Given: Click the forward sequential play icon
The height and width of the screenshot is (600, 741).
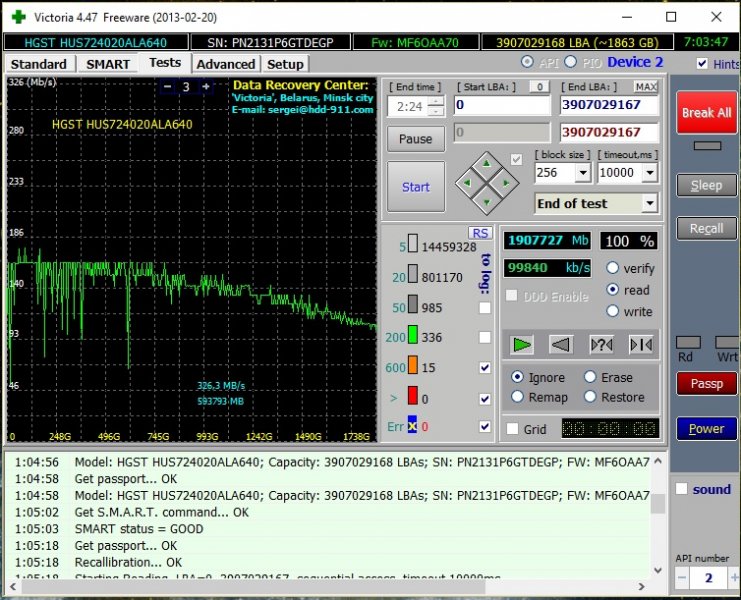Looking at the screenshot, I should [x=522, y=345].
